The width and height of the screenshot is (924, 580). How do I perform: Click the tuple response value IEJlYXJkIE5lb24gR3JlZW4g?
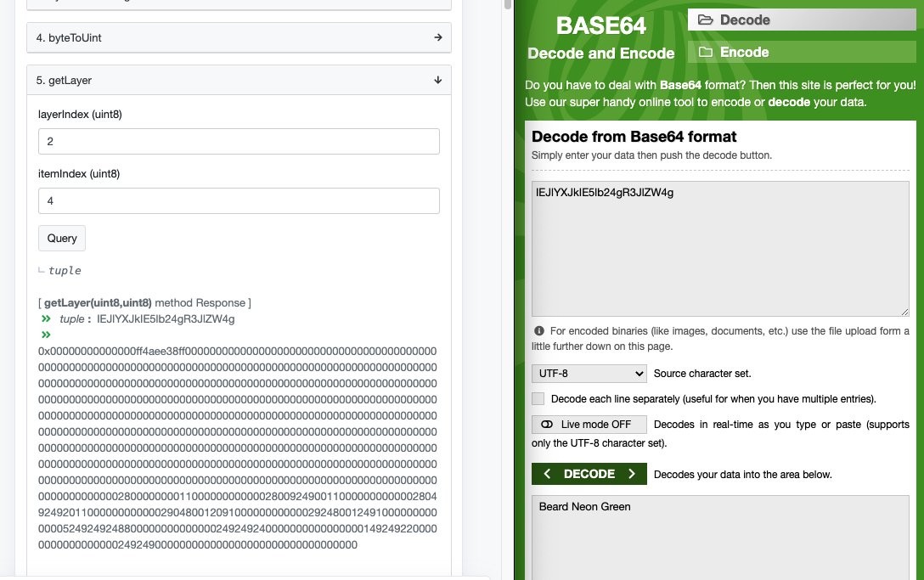click(166, 319)
